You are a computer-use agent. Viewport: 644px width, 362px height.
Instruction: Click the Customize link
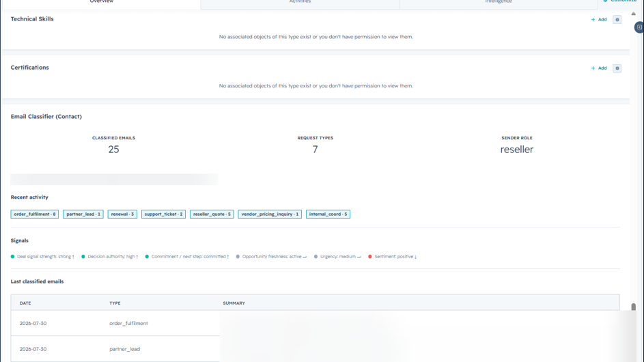[620, 1]
